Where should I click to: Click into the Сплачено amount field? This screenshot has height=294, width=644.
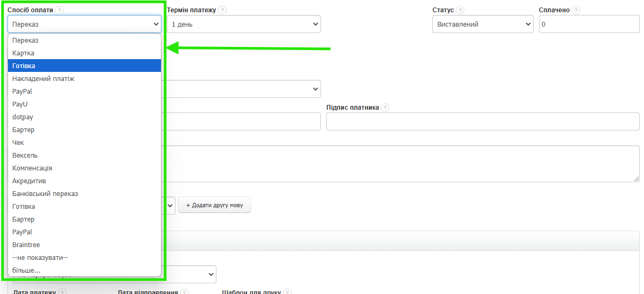point(589,24)
